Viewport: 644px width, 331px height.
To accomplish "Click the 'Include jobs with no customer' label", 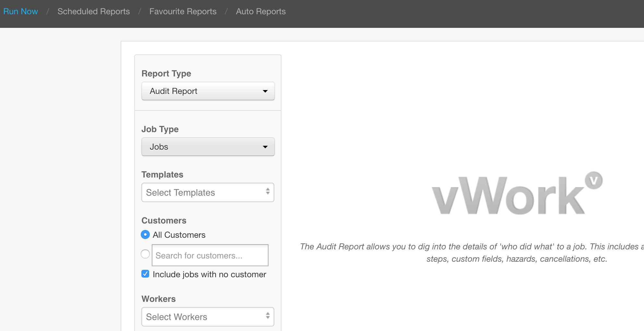I will coord(209,274).
